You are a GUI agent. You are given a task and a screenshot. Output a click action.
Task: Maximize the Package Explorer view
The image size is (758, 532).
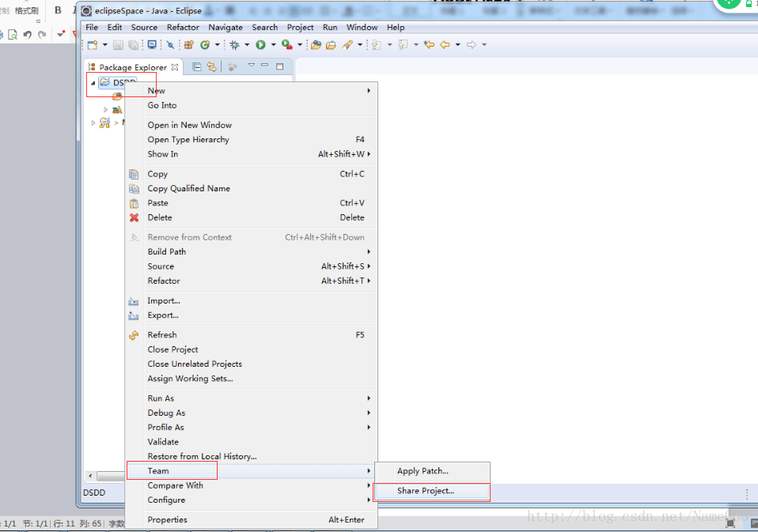coord(279,66)
